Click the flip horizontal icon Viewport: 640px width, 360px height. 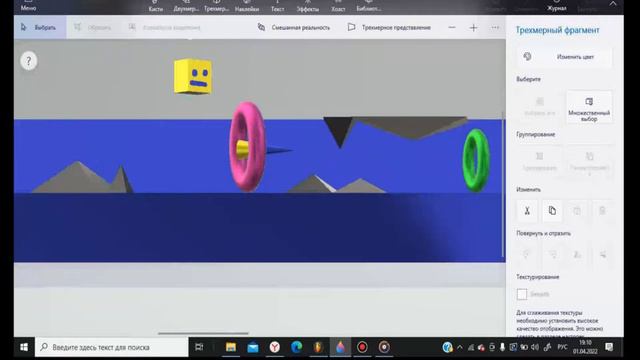point(577,255)
